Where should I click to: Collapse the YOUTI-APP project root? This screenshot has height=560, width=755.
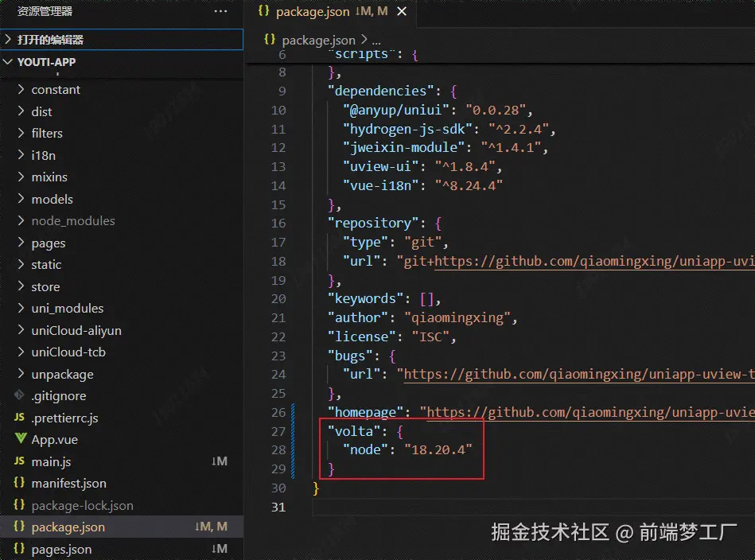pos(122,61)
